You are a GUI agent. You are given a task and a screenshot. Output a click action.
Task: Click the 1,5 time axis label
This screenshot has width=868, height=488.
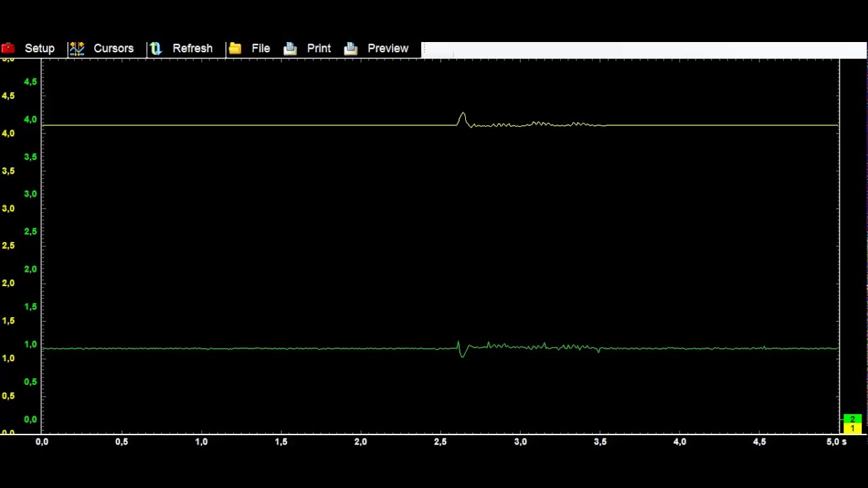pyautogui.click(x=281, y=442)
